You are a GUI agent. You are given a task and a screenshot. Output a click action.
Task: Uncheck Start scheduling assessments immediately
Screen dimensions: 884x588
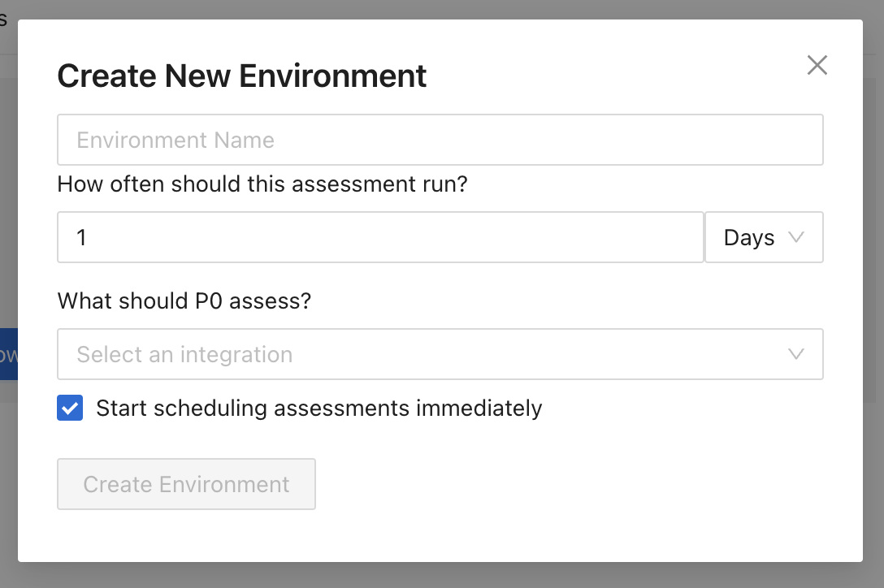(x=70, y=408)
